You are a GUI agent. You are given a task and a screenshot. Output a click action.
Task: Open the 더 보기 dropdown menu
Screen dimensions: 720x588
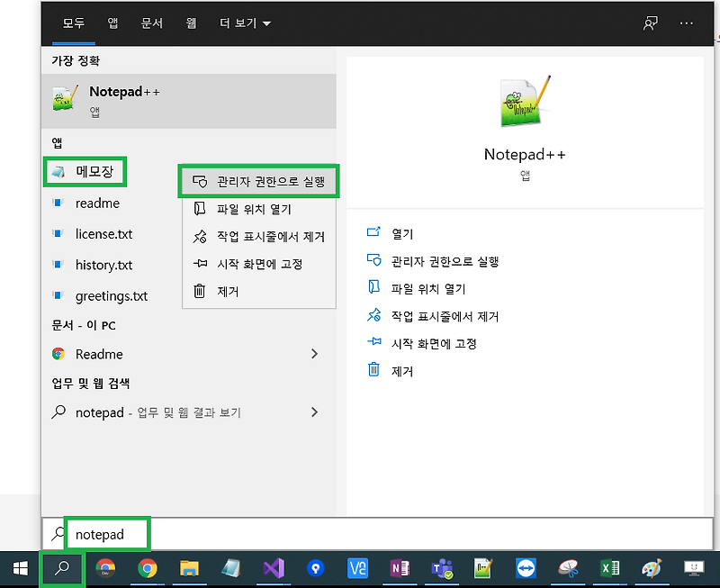tap(238, 23)
